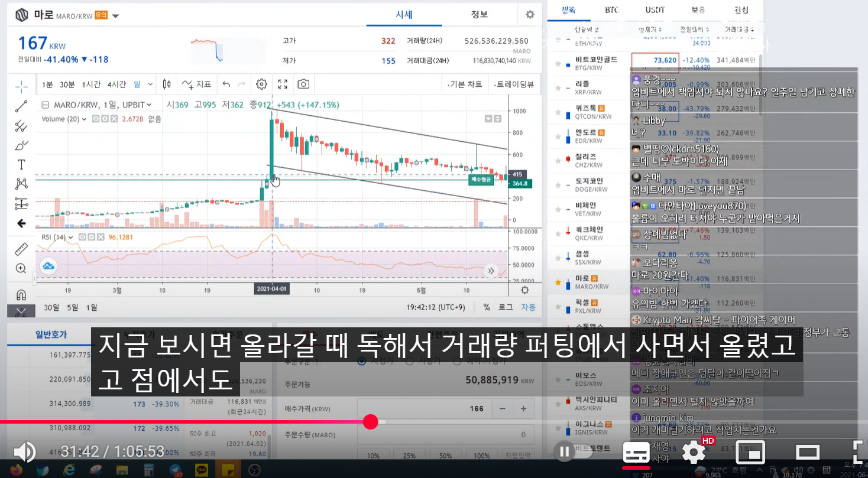The height and width of the screenshot is (478, 868).
Task: Toggle favorite star for 리플 XRP/KRW
Action: (x=558, y=88)
